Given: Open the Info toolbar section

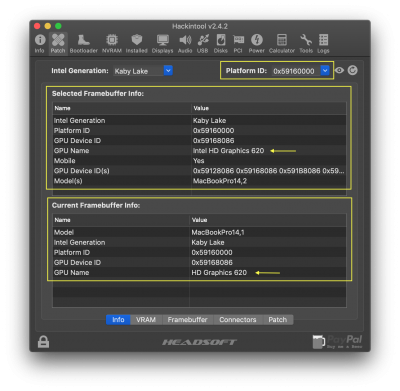Looking at the screenshot, I should [x=40, y=44].
